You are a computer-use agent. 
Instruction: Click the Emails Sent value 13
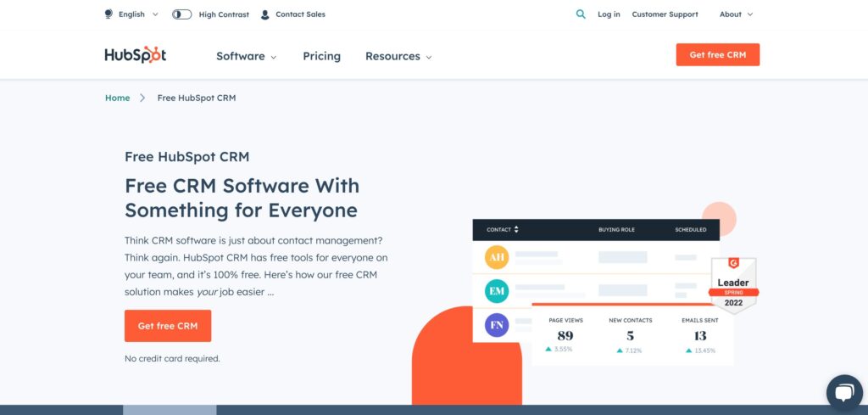699,336
